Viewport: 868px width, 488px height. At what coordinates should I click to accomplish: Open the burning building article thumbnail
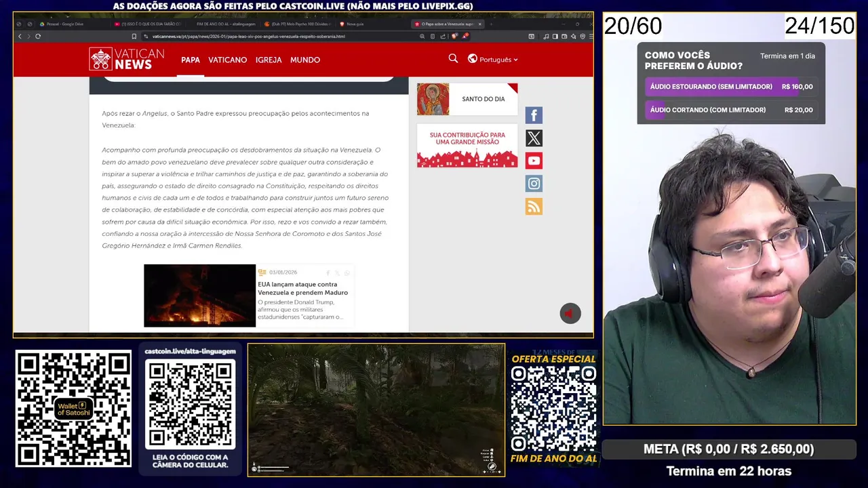pos(199,296)
